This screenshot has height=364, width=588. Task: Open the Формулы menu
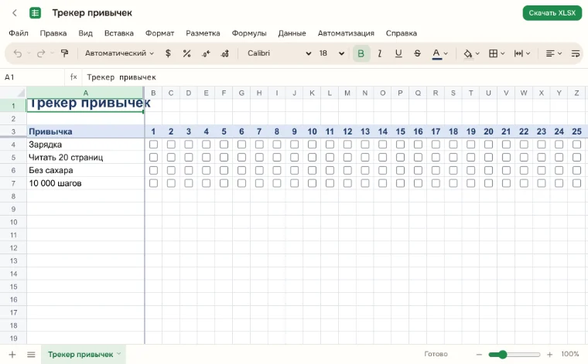click(x=249, y=33)
